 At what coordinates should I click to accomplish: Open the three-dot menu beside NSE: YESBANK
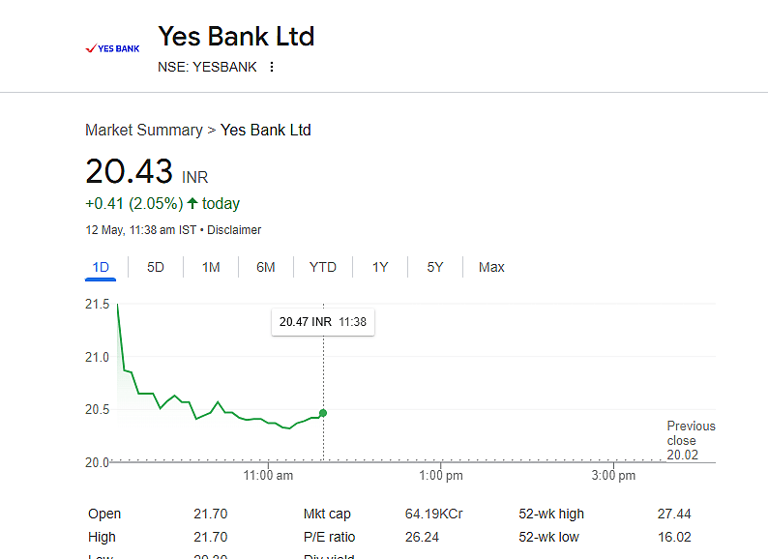click(272, 67)
